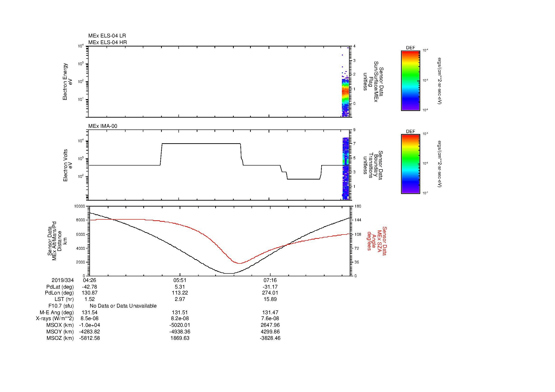The image size is (555, 392).
Task: Click the 'M-E Ang (deg)' row label
Action: click(57, 312)
